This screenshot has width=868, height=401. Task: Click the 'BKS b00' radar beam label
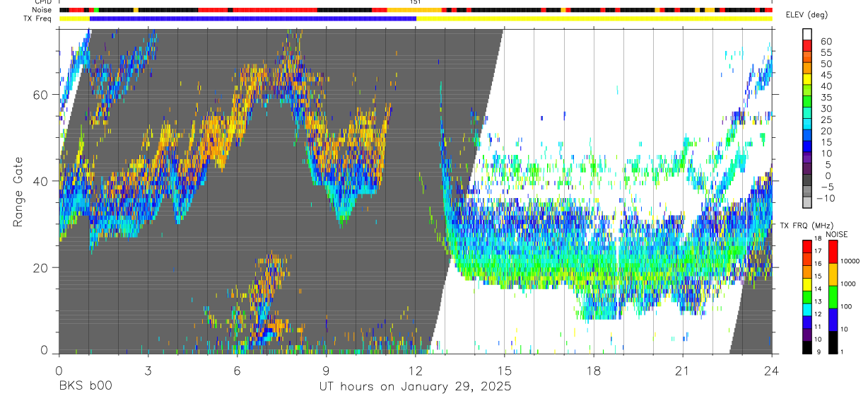pos(85,387)
